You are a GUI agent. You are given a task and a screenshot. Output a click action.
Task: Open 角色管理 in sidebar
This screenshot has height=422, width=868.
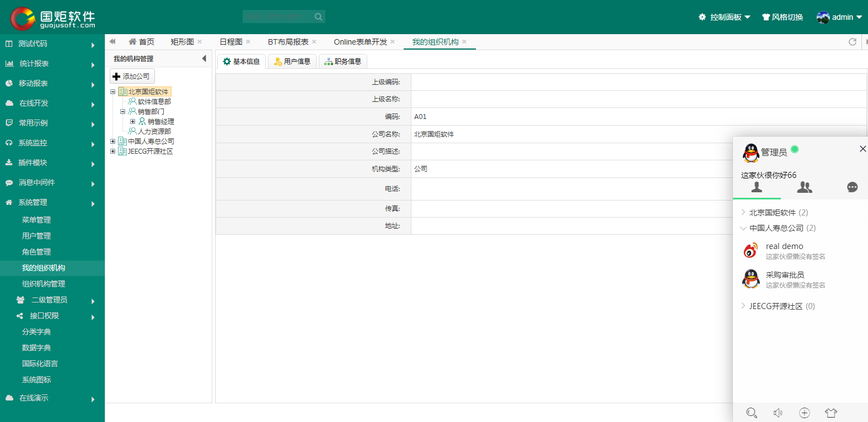pos(36,252)
